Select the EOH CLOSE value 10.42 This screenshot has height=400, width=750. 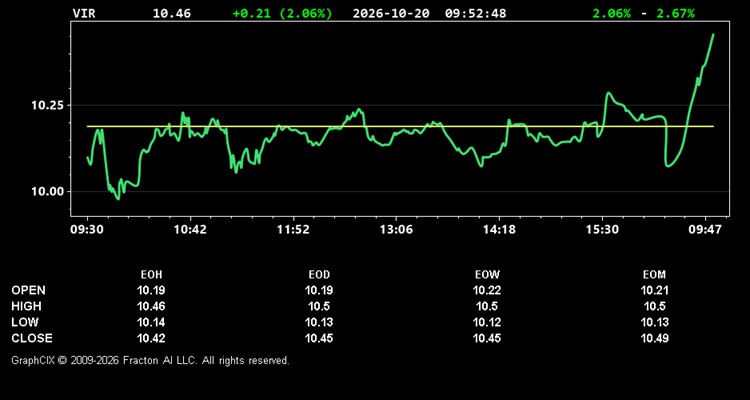coord(151,338)
